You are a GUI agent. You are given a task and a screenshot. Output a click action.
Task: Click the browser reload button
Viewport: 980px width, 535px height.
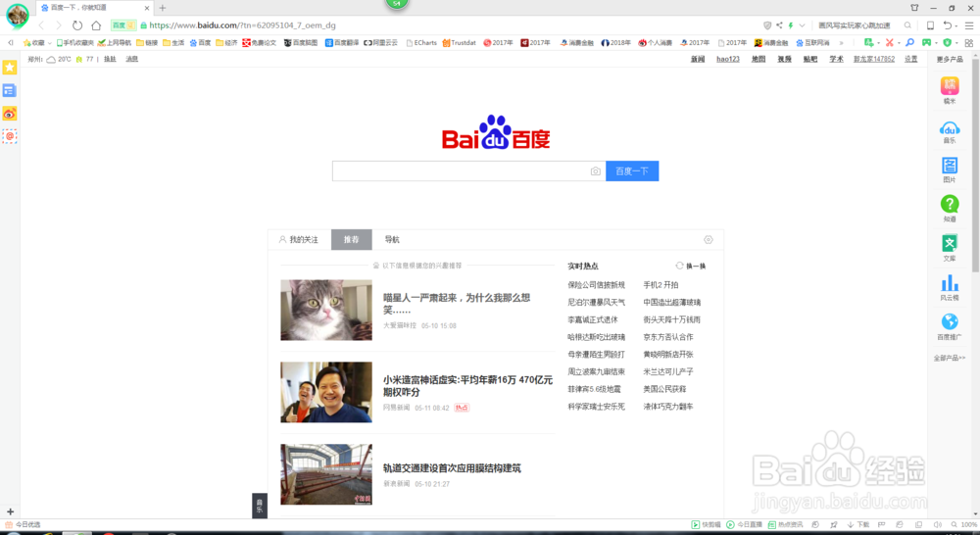[x=76, y=25]
